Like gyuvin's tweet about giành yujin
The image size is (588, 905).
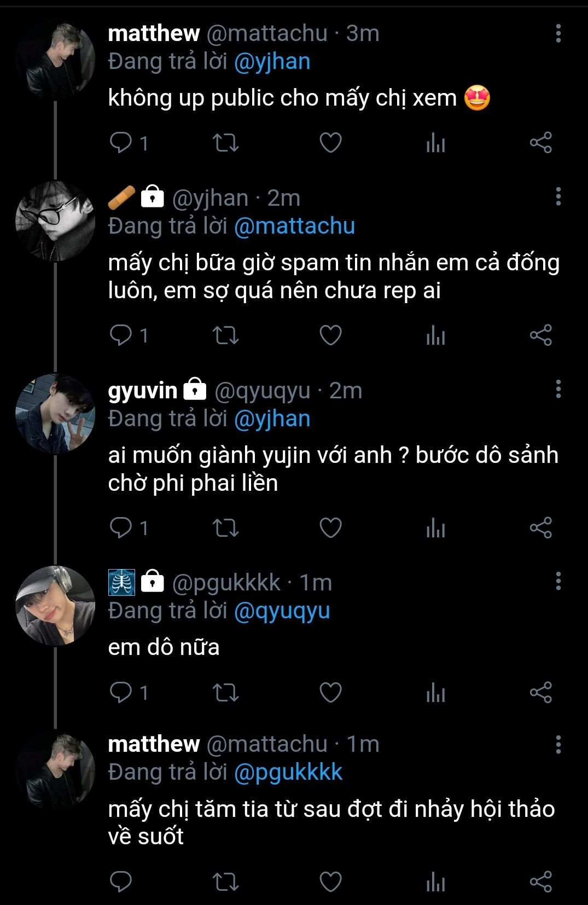click(330, 528)
